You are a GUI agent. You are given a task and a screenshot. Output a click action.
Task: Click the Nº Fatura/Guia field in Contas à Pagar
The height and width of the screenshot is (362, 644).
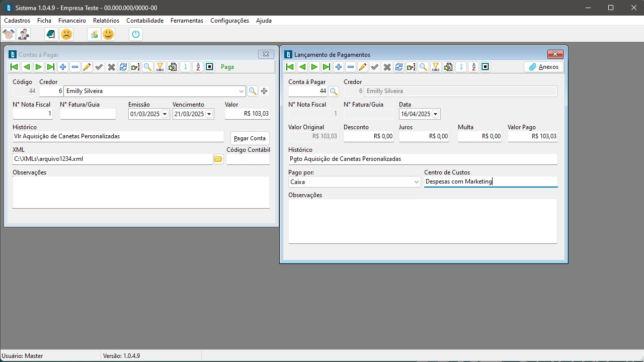[x=88, y=114]
